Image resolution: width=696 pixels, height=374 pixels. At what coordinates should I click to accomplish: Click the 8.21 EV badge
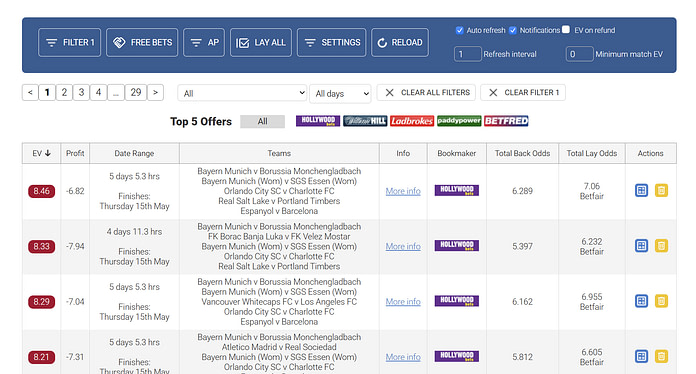pyautogui.click(x=41, y=357)
